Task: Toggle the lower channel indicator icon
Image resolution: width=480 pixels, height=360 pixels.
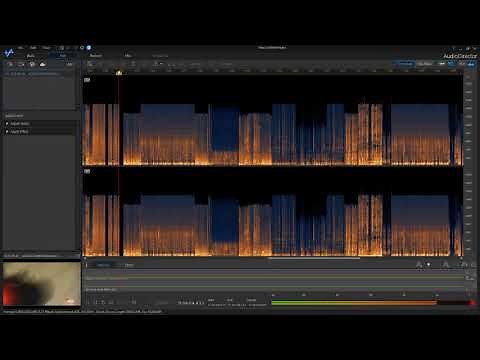Action: pyautogui.click(x=87, y=171)
